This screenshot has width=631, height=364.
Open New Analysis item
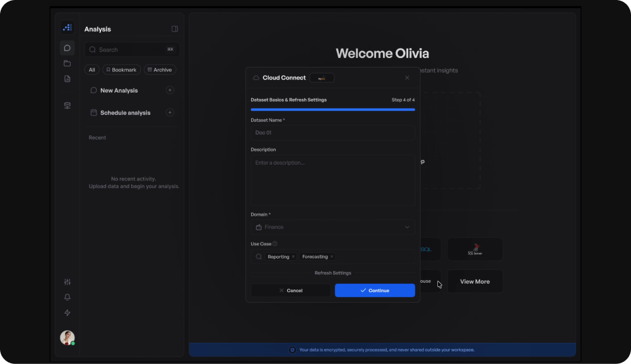(x=119, y=90)
